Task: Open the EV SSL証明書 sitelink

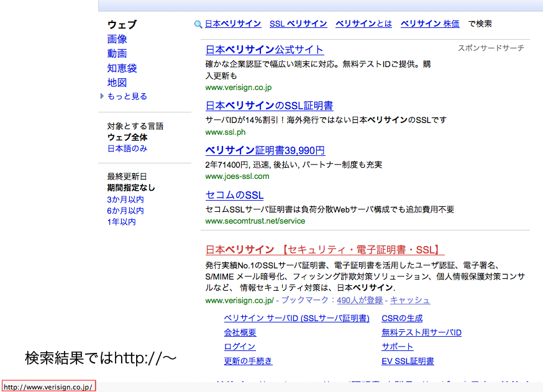Action: pos(408,361)
